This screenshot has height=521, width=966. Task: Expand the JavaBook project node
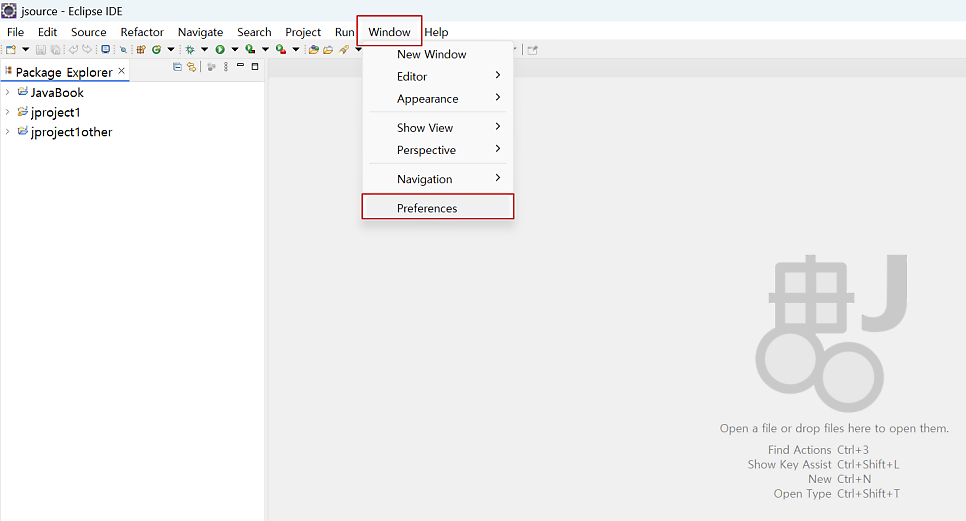[x=7, y=92]
